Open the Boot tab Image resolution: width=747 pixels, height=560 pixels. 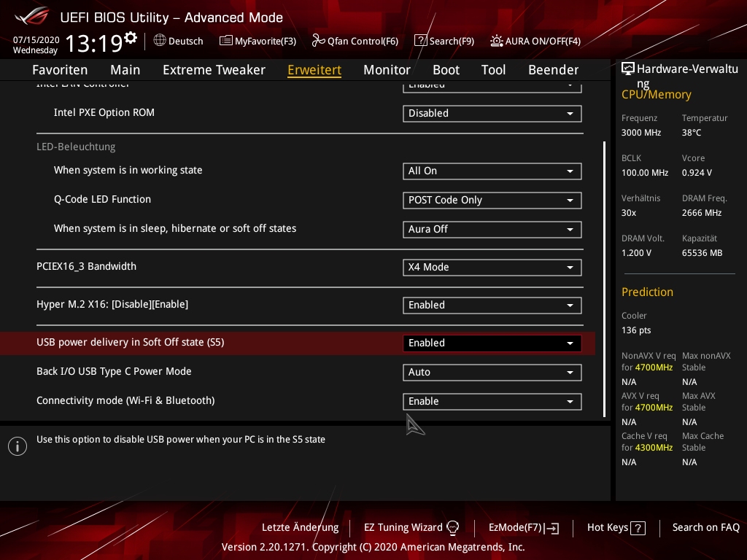(446, 70)
